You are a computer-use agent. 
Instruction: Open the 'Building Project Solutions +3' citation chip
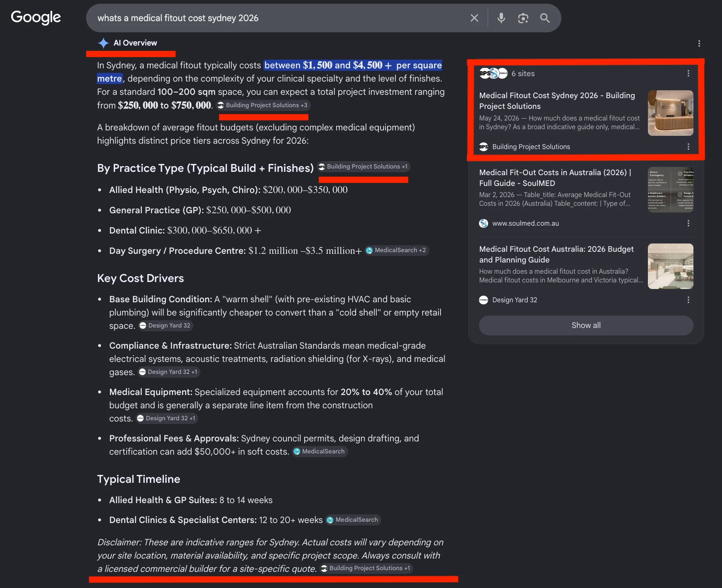262,105
